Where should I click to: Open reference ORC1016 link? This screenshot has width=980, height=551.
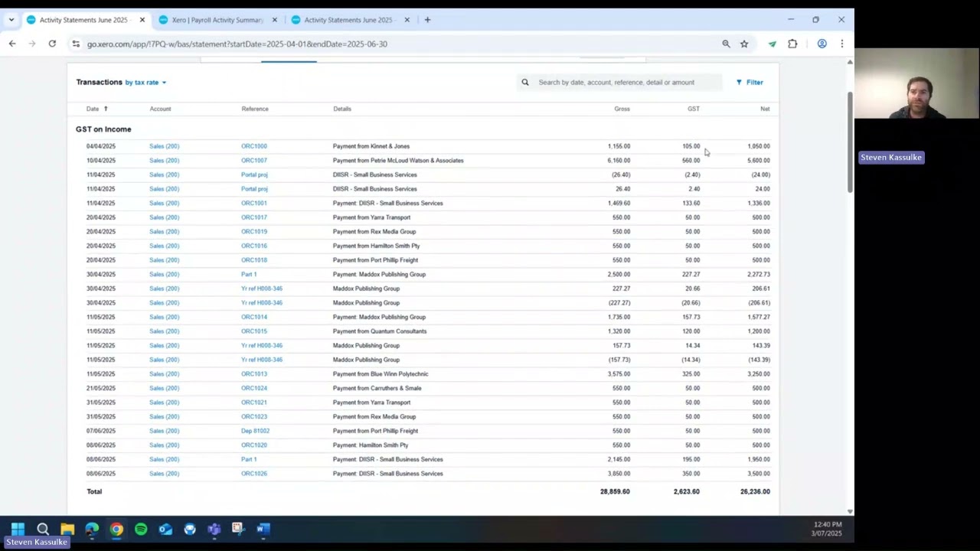tap(254, 246)
